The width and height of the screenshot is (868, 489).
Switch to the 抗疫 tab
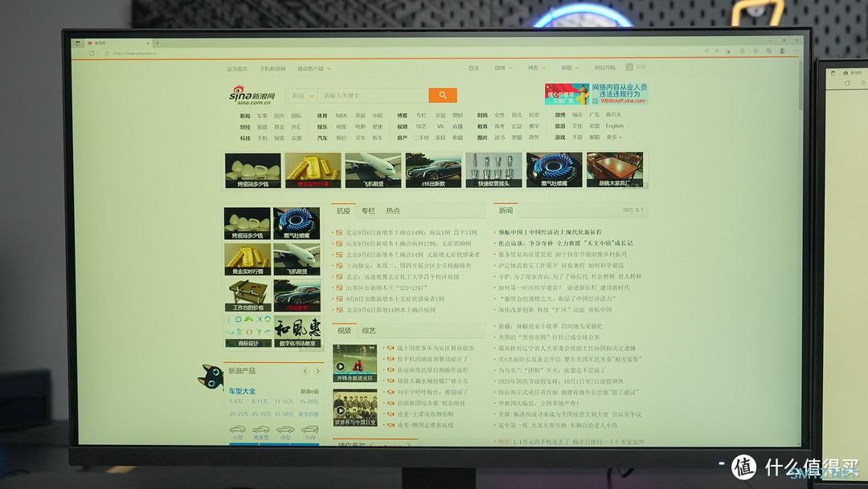click(x=343, y=210)
